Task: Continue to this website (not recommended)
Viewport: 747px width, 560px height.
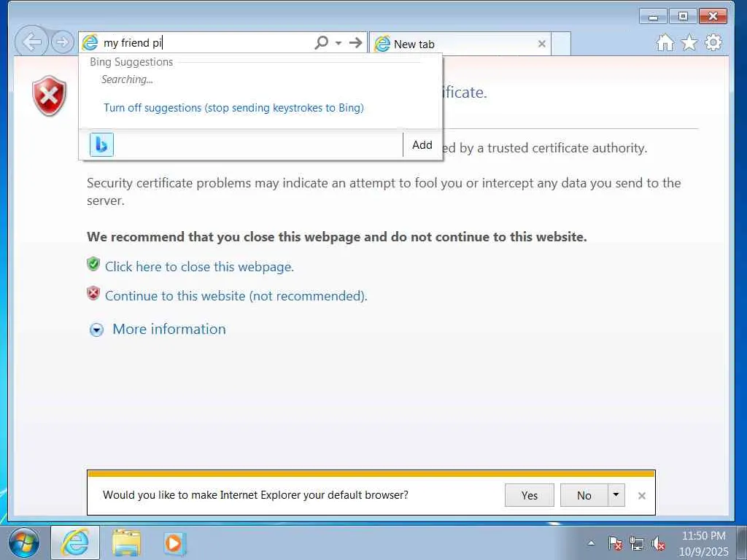Action: [x=236, y=296]
